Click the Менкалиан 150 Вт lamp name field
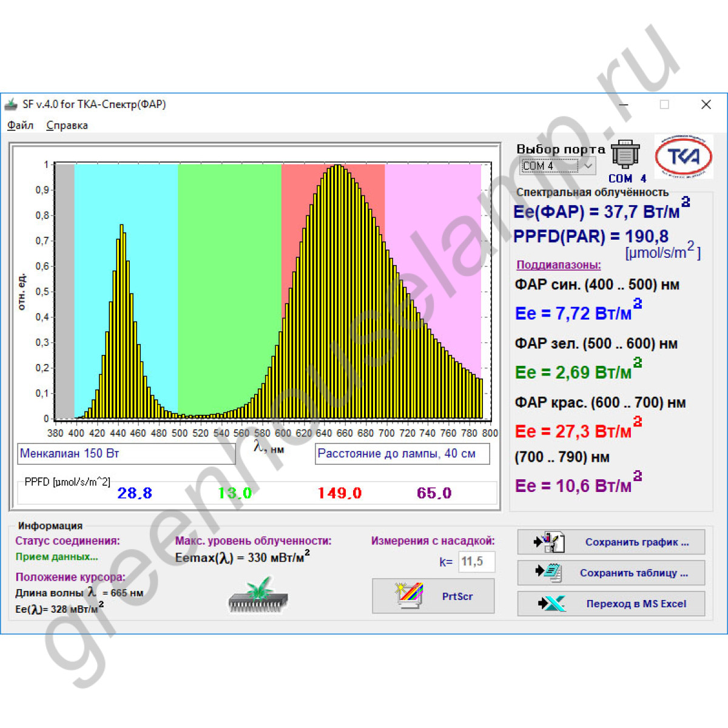 click(126, 454)
